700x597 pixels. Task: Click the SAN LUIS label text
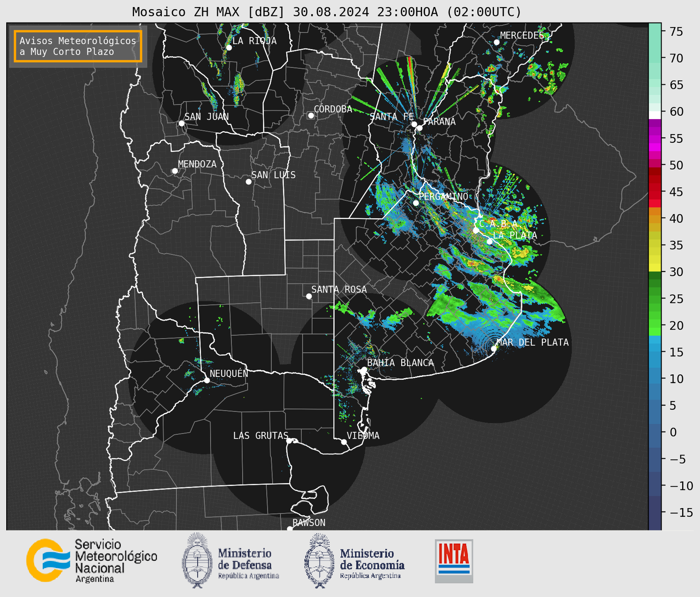point(273,175)
